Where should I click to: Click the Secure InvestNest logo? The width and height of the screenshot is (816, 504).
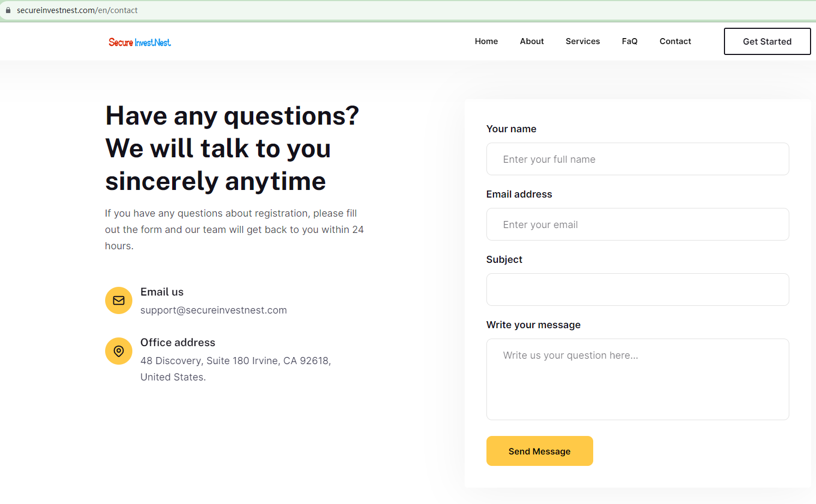(139, 42)
